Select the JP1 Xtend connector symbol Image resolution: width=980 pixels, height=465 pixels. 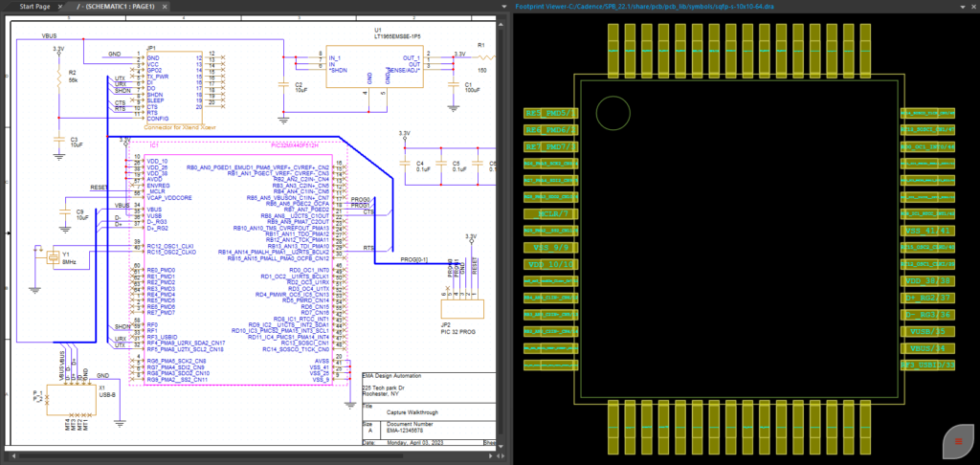tap(173, 87)
